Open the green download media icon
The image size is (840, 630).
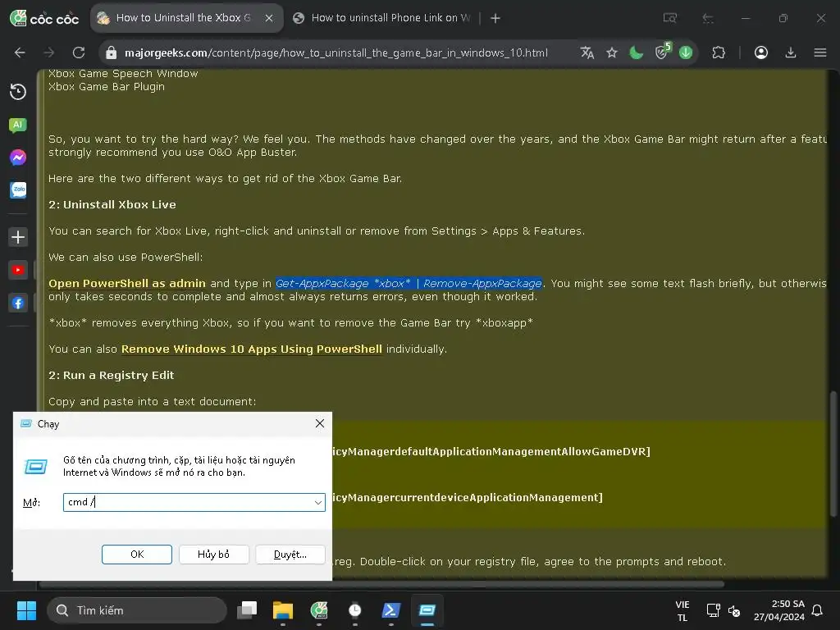click(x=686, y=52)
